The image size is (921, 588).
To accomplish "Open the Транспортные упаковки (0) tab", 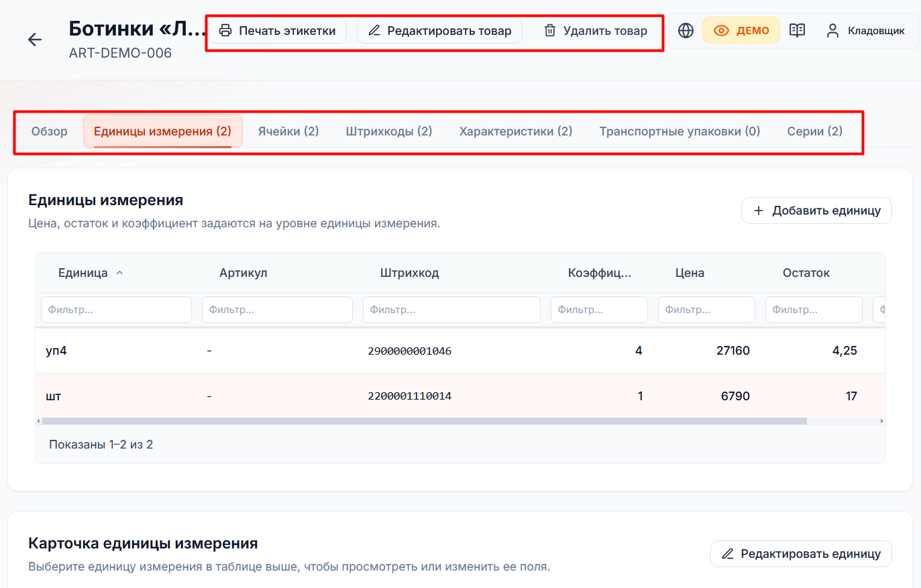I will coord(680,131).
